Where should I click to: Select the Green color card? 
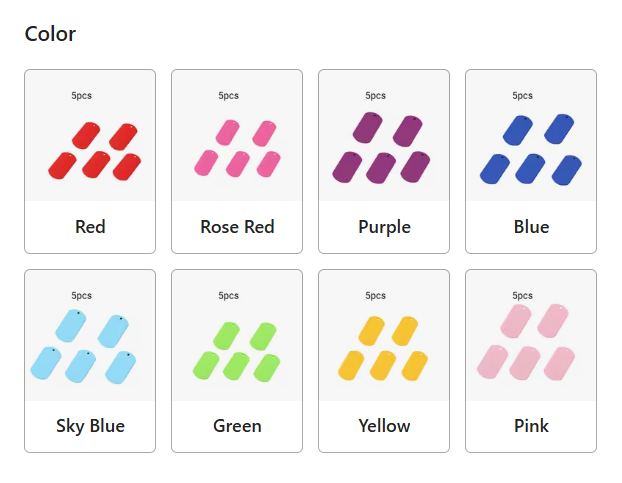pos(237,361)
